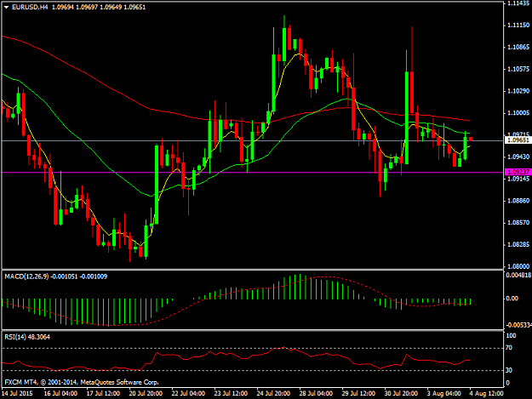
Task: Select the 1.10575 price axis label
Action: coord(518,69)
